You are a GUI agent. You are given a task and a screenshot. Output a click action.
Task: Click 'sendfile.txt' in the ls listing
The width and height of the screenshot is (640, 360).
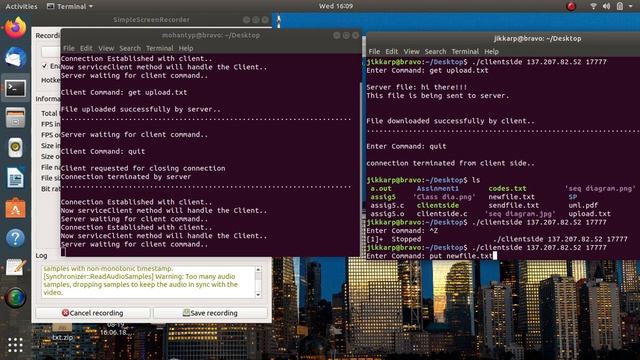tap(513, 205)
